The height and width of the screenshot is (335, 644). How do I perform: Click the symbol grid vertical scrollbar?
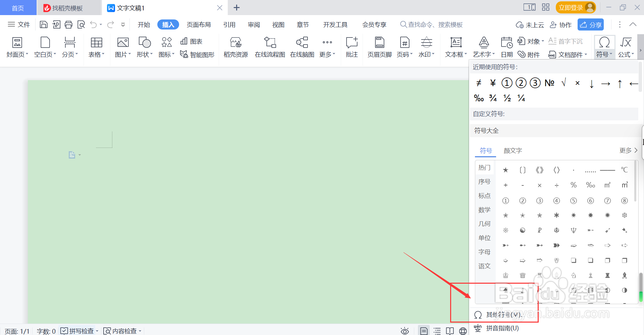[635, 181]
